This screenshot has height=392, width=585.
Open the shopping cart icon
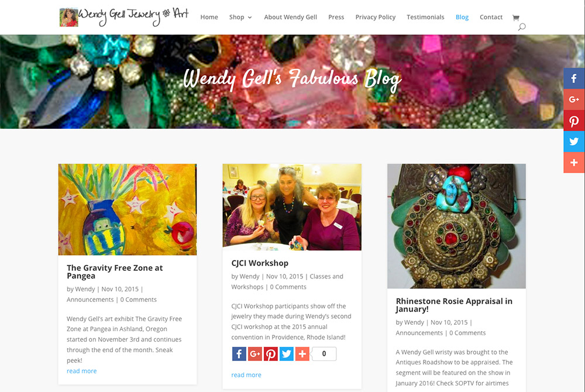point(515,18)
